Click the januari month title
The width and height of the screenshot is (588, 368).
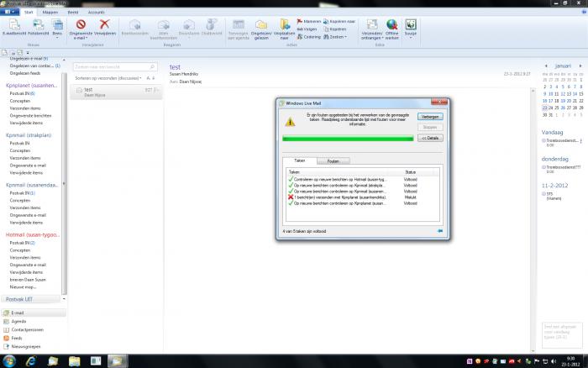[563, 66]
